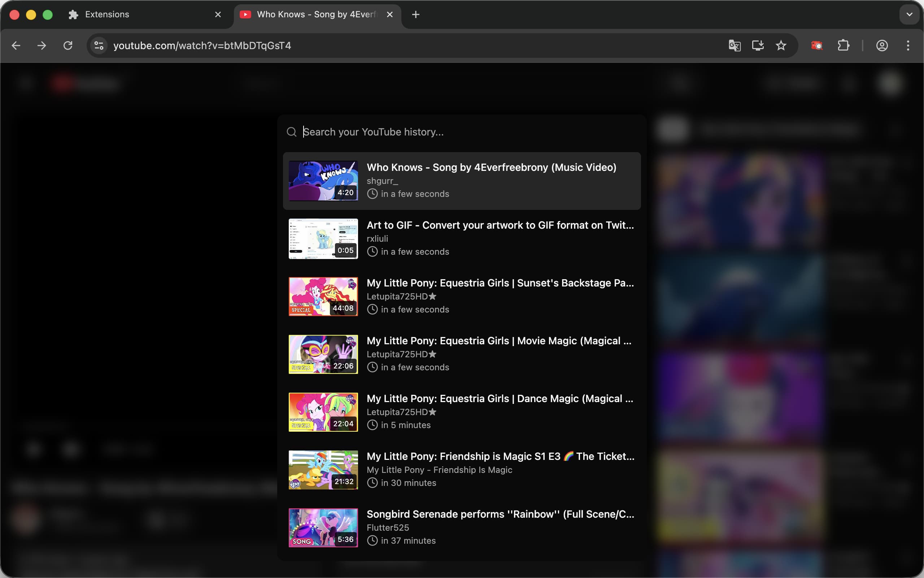Click clock icon beside in 5 minutes
The height and width of the screenshot is (578, 924).
pyautogui.click(x=372, y=425)
